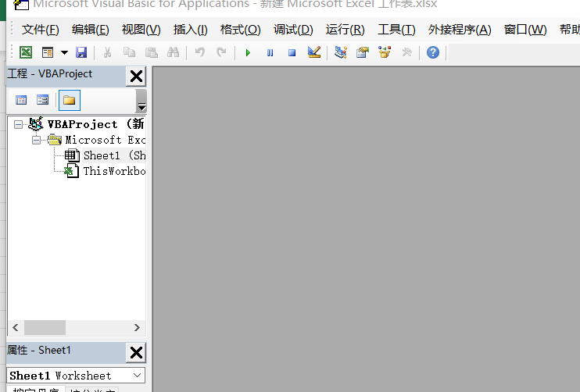
Task: Click left arrow of project tree scrollbar
Action: click(x=16, y=328)
